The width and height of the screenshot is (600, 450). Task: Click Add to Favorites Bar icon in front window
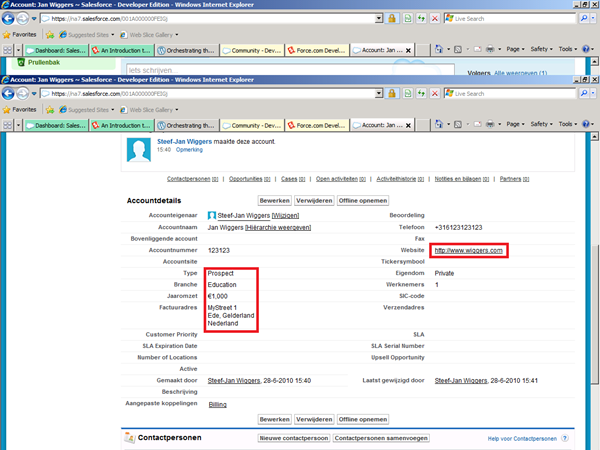[50, 110]
